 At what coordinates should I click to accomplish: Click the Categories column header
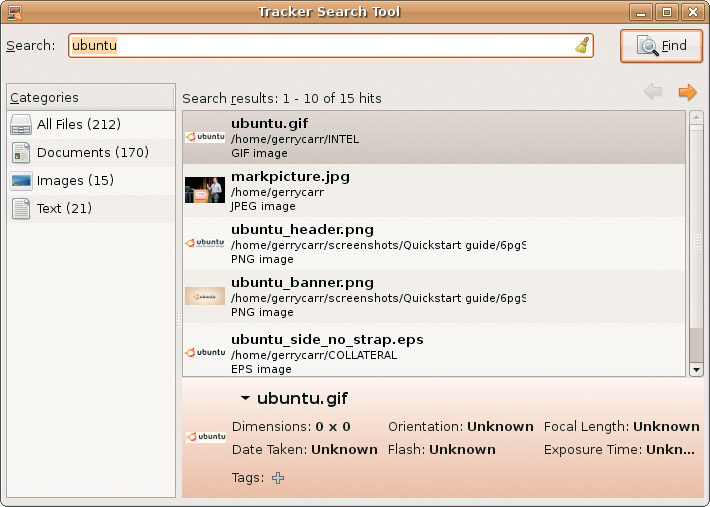(91, 97)
